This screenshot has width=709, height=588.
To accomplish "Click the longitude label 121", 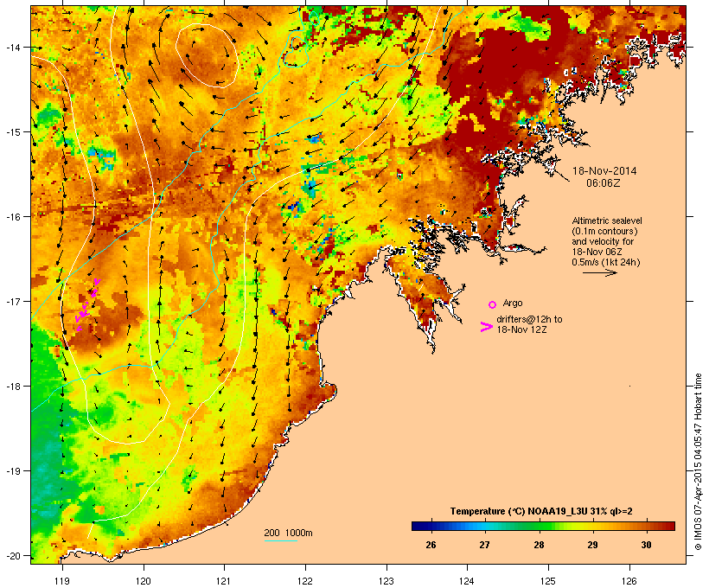I will pyautogui.click(x=224, y=581).
